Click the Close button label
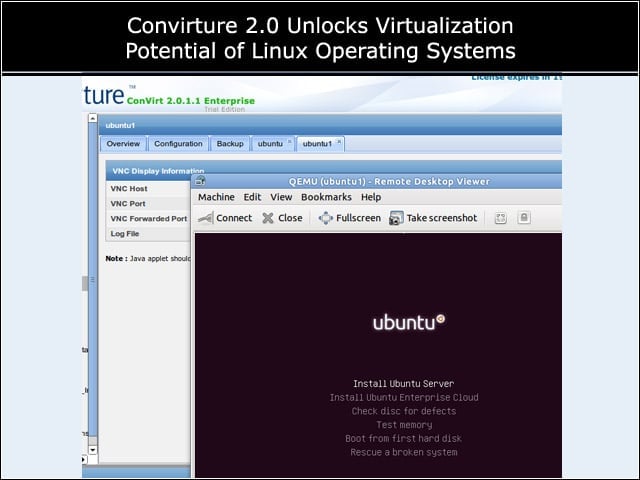640x480 pixels. 290,218
